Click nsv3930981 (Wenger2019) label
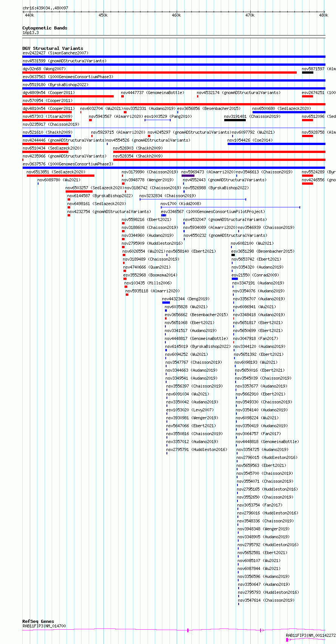336x644 pixels. coord(192,418)
